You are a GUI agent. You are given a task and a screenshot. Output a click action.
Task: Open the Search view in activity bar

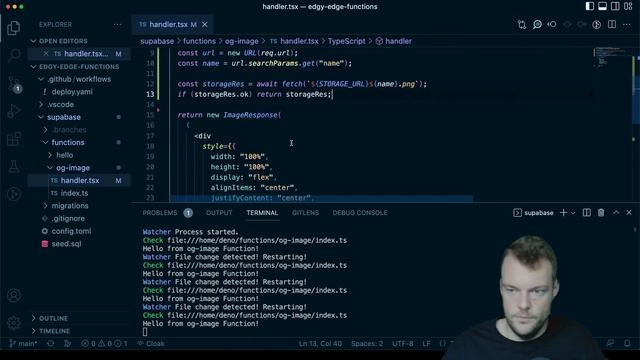[13, 55]
